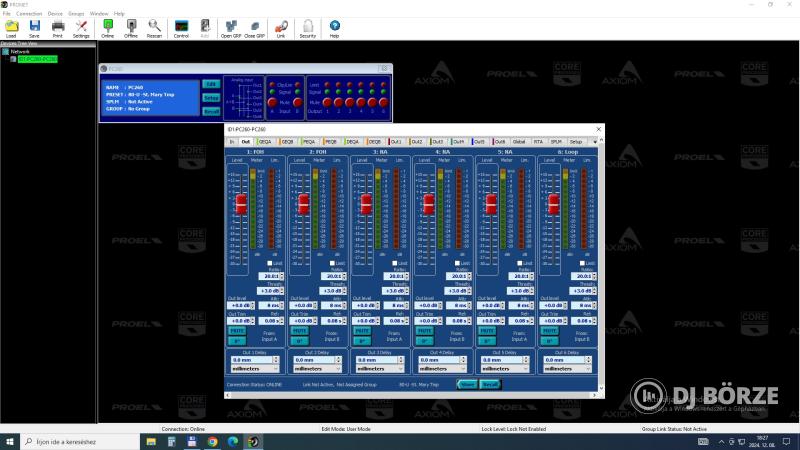
Task: Open the Device menu
Action: [x=55, y=14]
